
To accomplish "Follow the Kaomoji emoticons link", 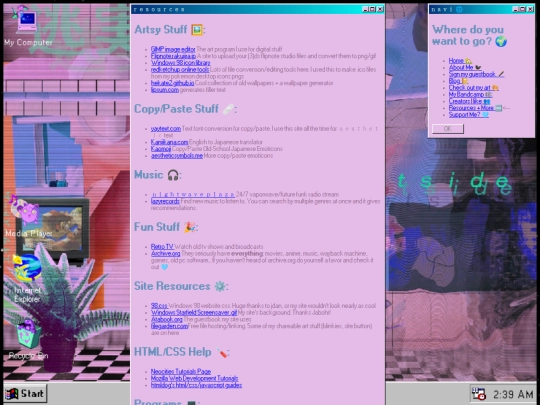I will (x=161, y=149).
